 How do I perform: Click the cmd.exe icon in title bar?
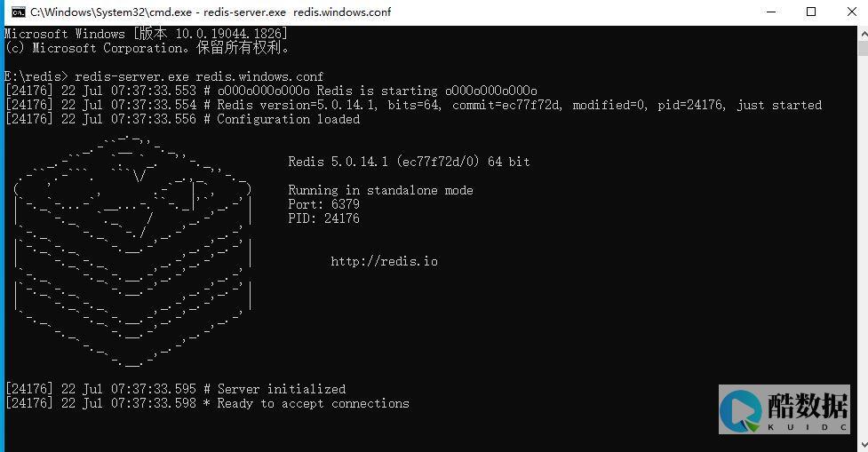[x=19, y=12]
